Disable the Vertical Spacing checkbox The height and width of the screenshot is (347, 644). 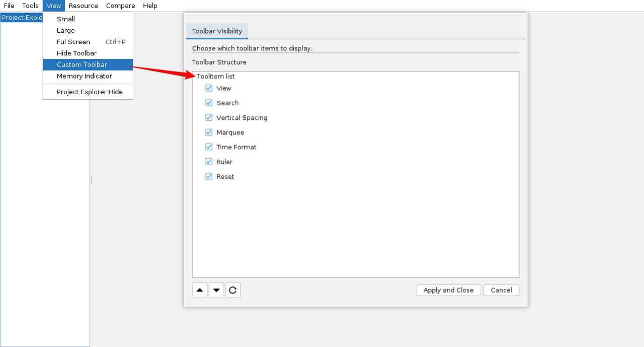coord(209,118)
